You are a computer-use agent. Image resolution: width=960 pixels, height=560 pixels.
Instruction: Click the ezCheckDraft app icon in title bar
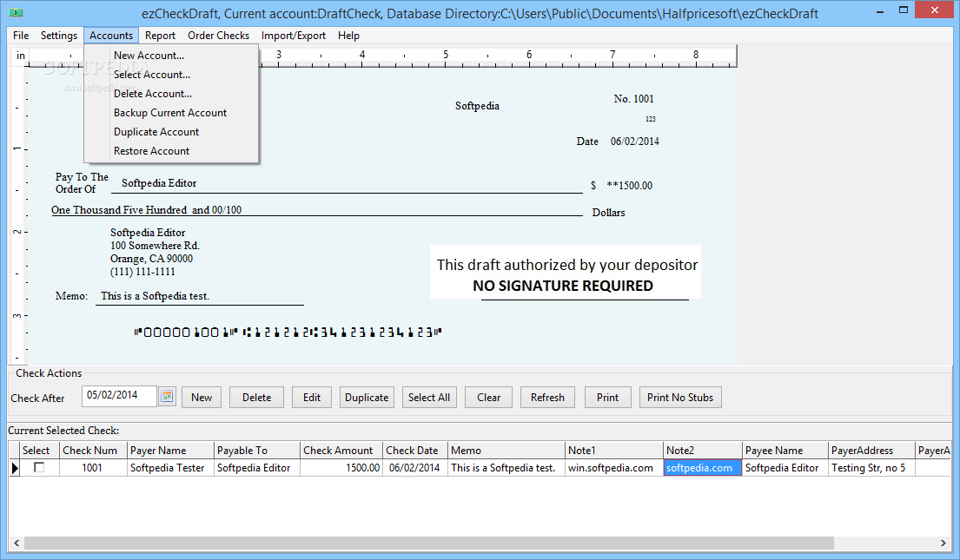pos(16,12)
